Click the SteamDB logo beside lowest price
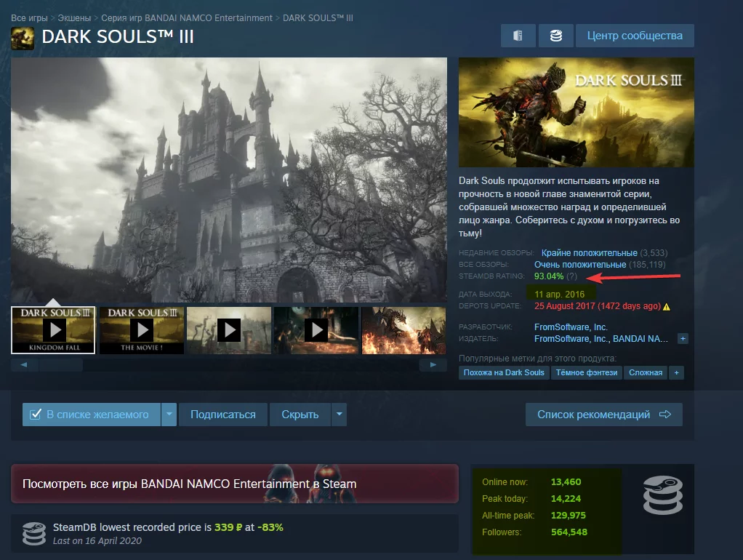Image resolution: width=743 pixels, height=560 pixels. tap(34, 533)
